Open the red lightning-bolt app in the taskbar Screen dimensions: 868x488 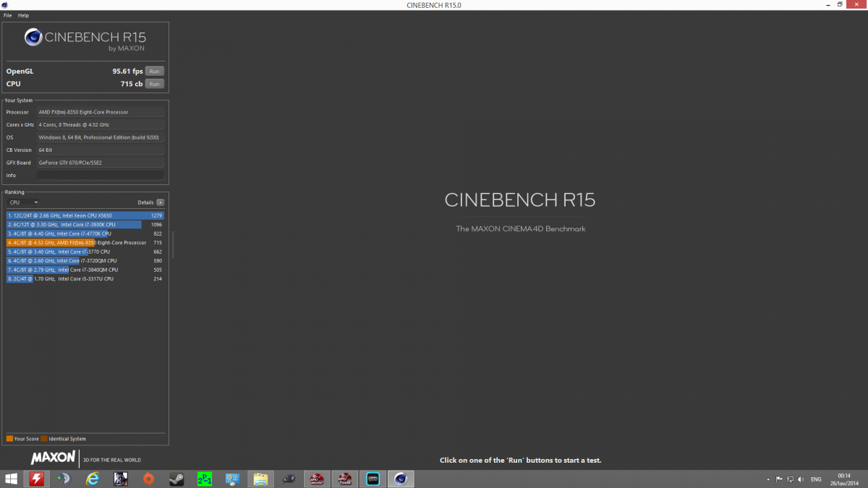click(36, 479)
